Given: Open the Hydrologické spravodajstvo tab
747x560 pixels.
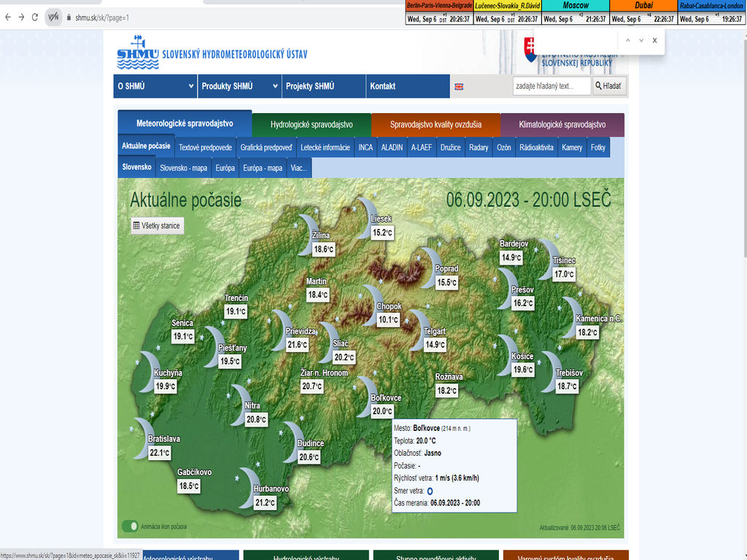Looking at the screenshot, I should click(311, 125).
